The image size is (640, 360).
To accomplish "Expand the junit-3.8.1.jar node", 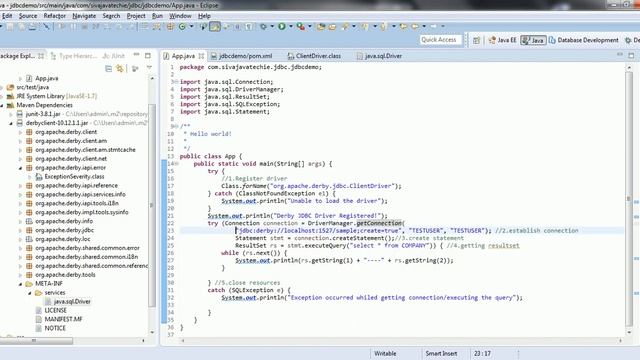I will (11, 114).
